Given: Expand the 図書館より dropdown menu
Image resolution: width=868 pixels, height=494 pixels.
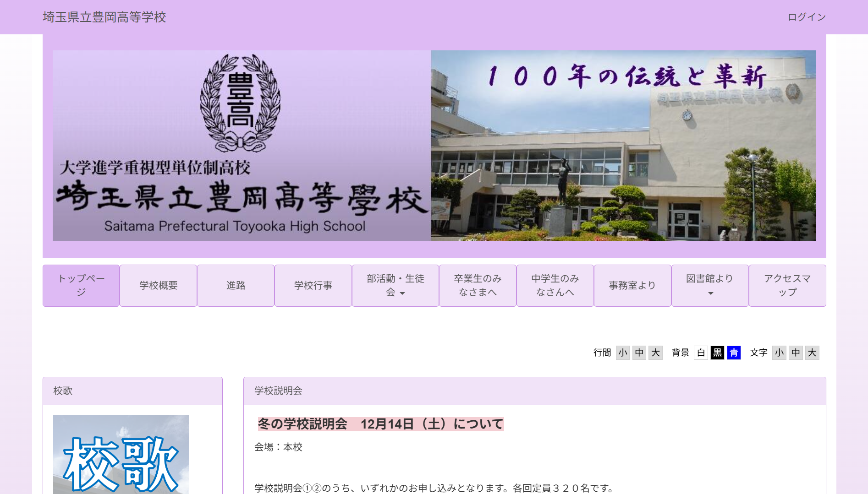Looking at the screenshot, I should [x=710, y=285].
